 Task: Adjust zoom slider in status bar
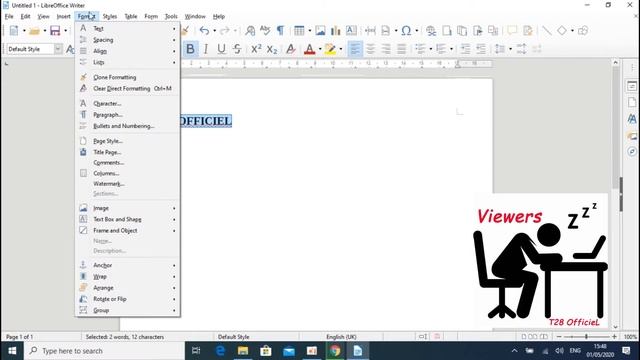(586, 337)
